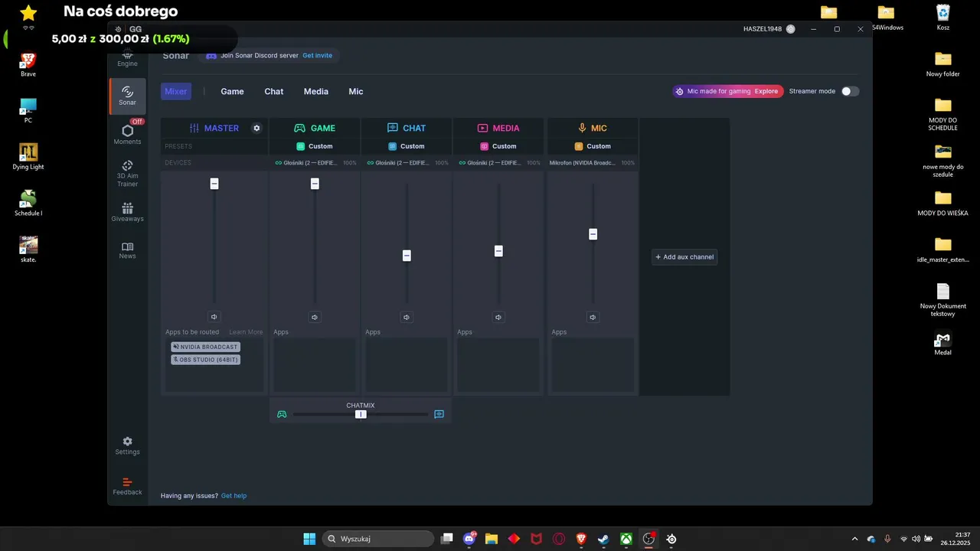Click Add aux channel button
This screenshot has width=980, height=551.
tap(684, 257)
